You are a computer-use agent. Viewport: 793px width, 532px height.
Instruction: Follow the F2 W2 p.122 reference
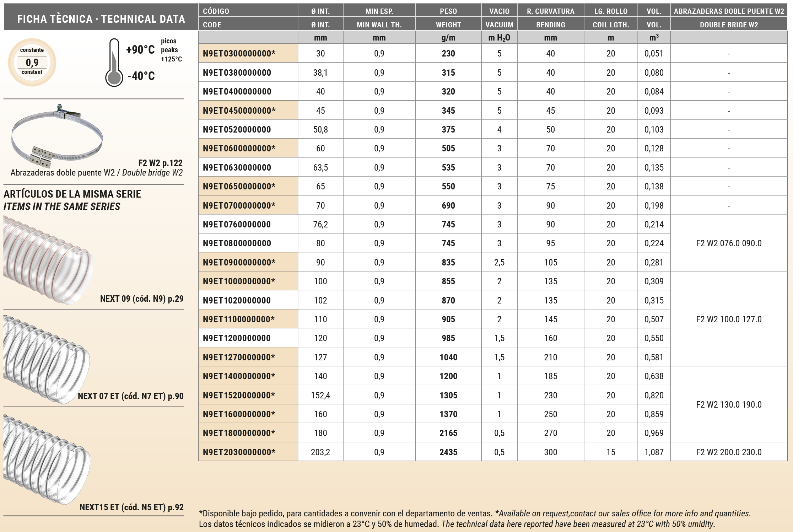coord(160,163)
